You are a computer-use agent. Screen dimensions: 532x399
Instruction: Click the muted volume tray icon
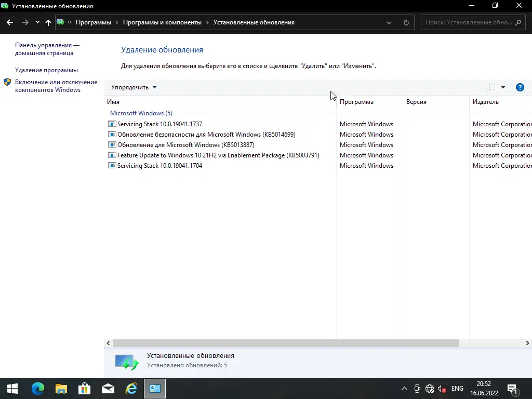pos(442,389)
